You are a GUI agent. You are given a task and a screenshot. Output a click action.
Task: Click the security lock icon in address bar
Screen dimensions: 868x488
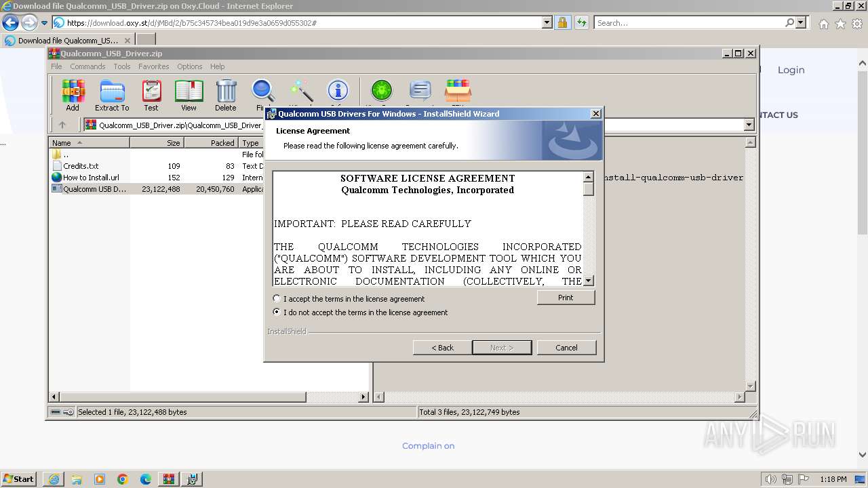click(562, 22)
